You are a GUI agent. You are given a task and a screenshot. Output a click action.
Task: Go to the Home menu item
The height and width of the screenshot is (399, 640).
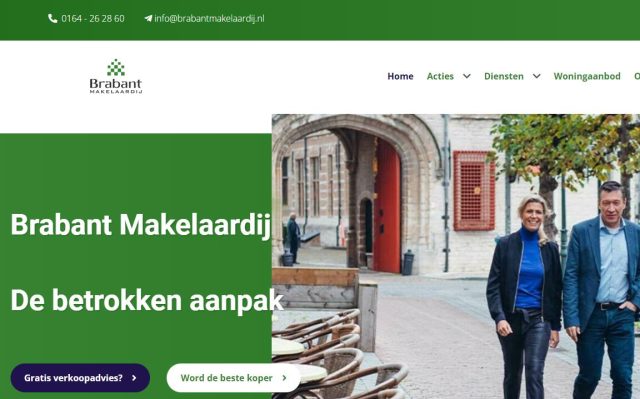tap(400, 76)
